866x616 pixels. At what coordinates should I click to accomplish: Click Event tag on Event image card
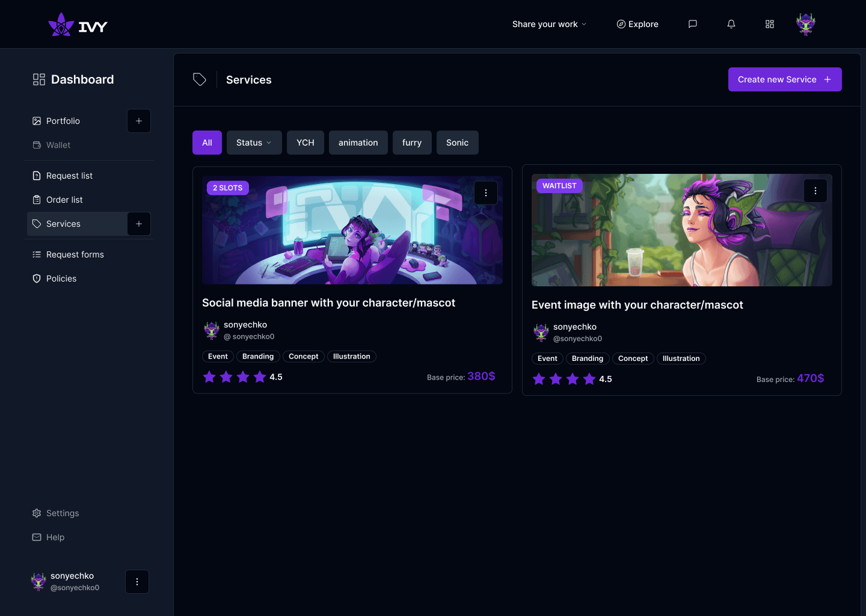[547, 359]
